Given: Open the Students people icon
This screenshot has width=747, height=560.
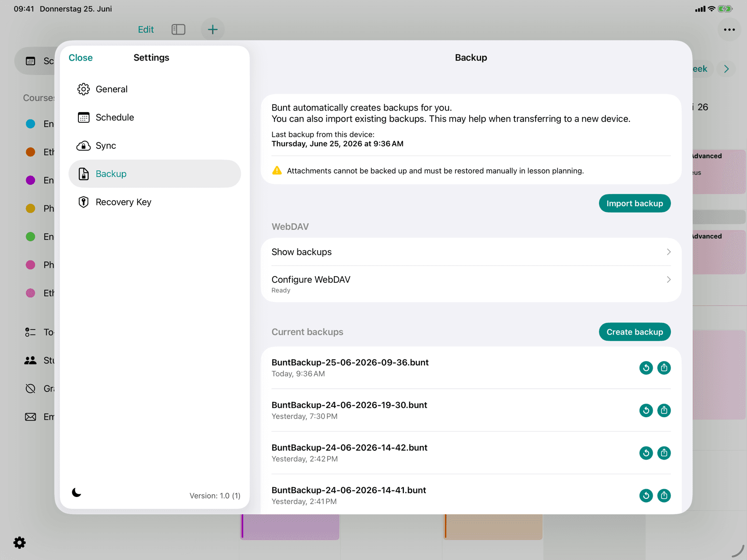Looking at the screenshot, I should click(30, 360).
